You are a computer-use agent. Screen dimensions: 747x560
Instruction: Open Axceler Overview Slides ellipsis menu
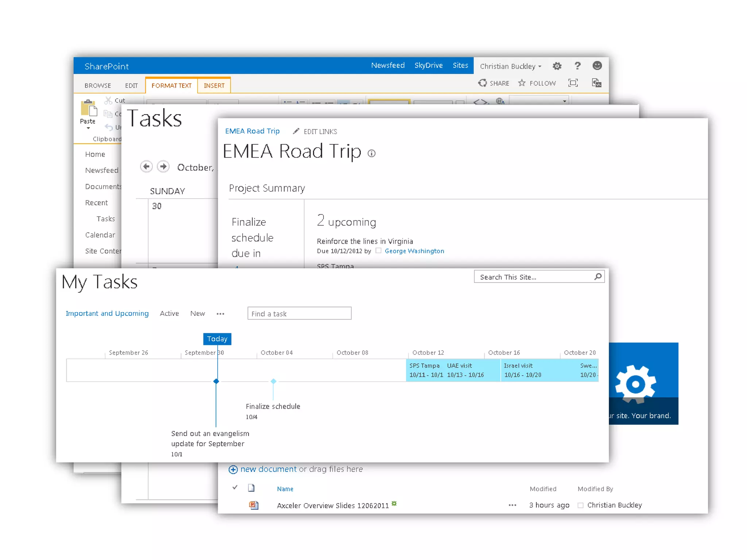tap(512, 505)
